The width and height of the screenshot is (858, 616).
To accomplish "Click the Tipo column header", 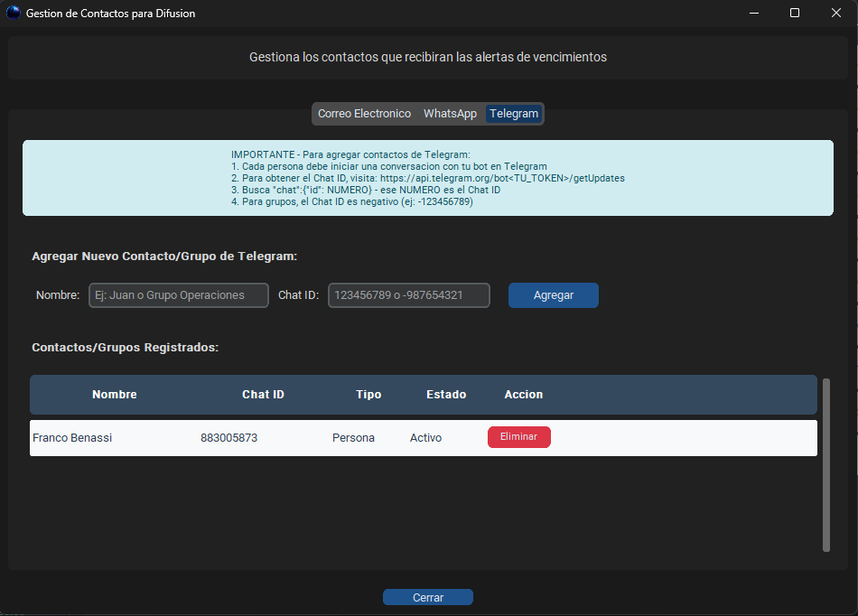I will (x=368, y=395).
